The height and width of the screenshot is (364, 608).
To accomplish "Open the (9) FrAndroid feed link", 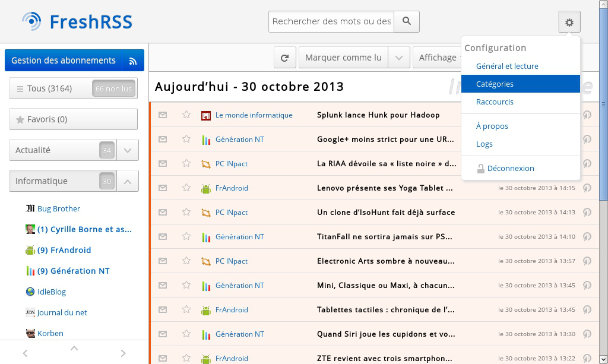I will (64, 250).
